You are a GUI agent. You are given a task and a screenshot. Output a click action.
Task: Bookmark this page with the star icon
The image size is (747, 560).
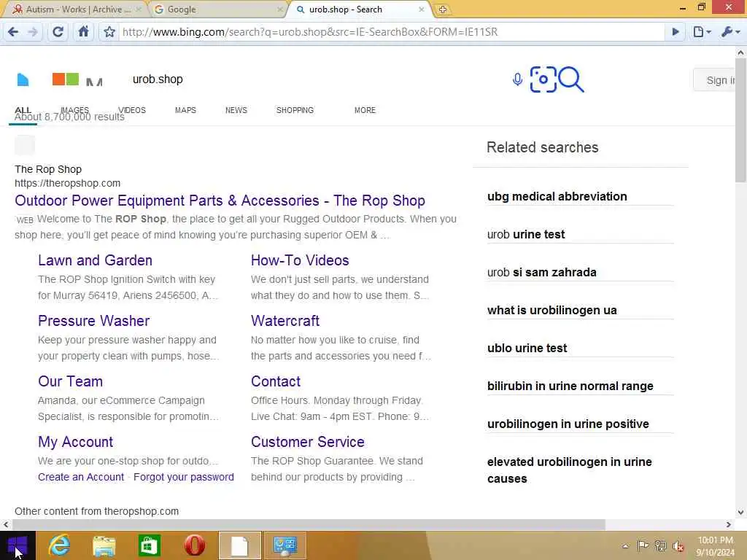tap(109, 32)
